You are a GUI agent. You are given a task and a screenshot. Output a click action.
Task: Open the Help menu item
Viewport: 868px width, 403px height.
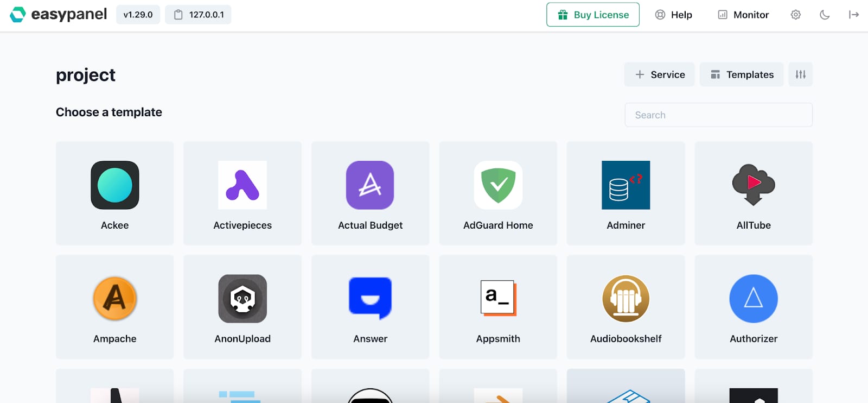(673, 15)
